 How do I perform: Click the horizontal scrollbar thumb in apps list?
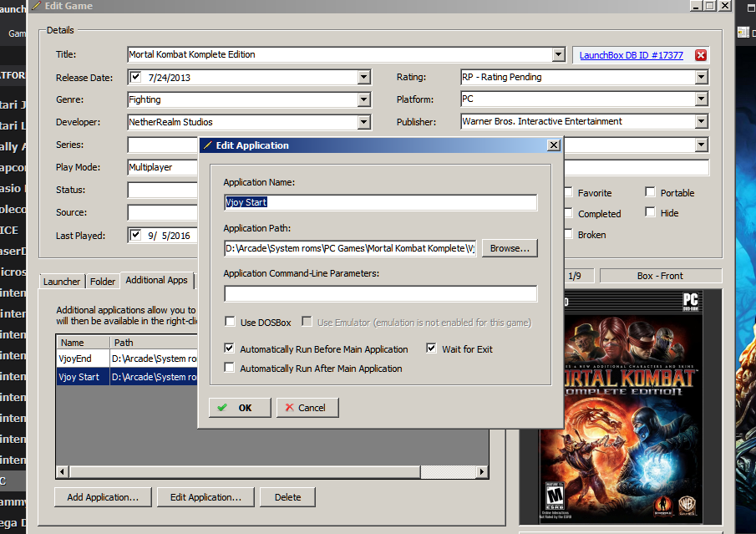[x=245, y=471]
